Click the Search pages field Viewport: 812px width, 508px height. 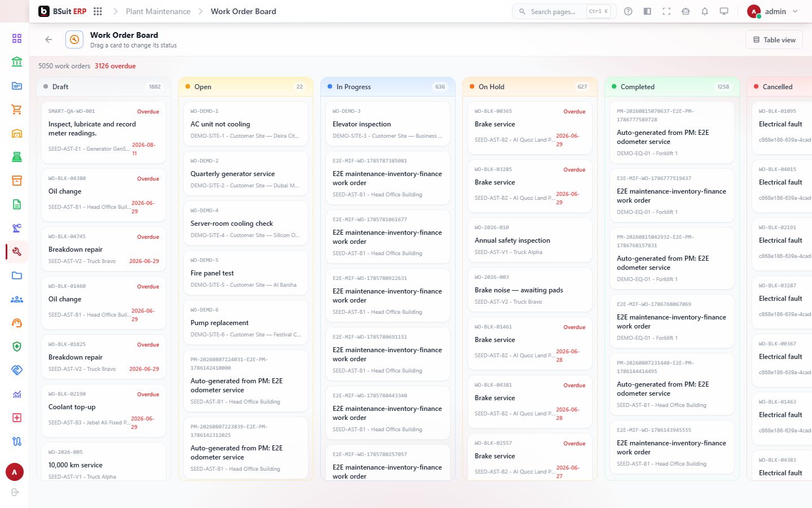[x=564, y=11]
